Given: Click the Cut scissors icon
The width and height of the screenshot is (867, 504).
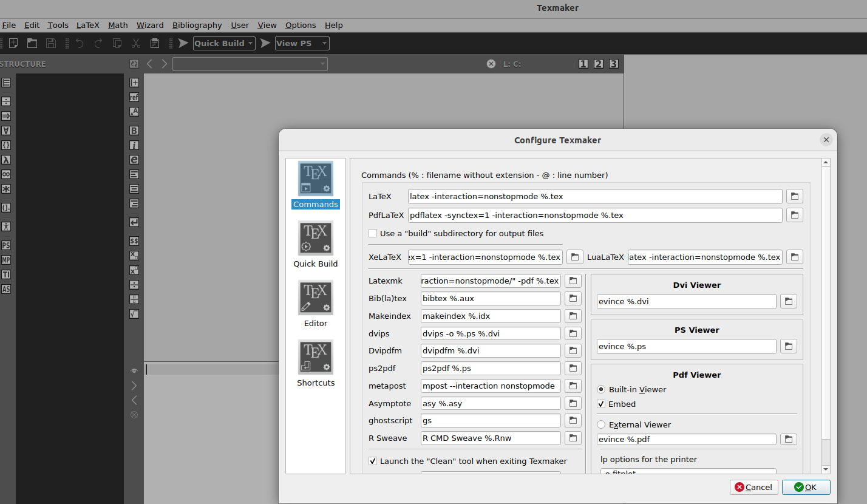Looking at the screenshot, I should (136, 43).
